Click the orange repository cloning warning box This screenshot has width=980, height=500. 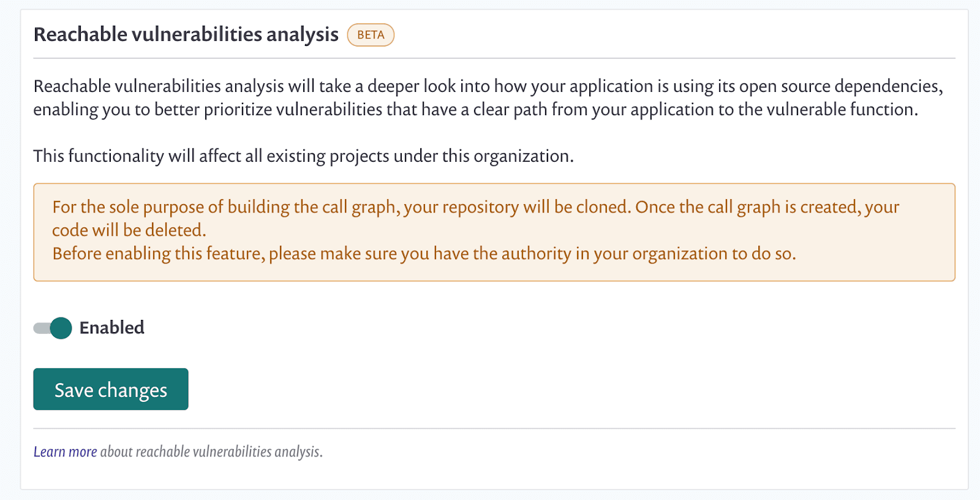pyautogui.click(x=494, y=232)
